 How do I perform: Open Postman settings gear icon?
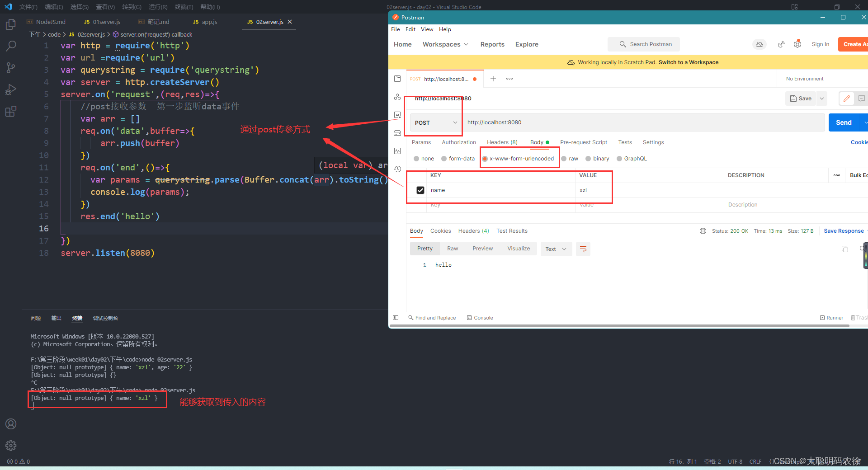(797, 44)
